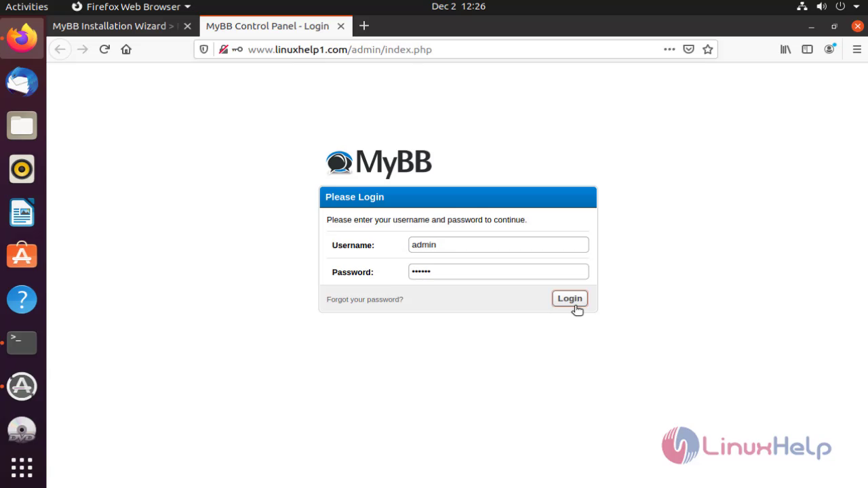This screenshot has width=868, height=488.
Task: Click the "Please Login" header text
Action: click(355, 197)
